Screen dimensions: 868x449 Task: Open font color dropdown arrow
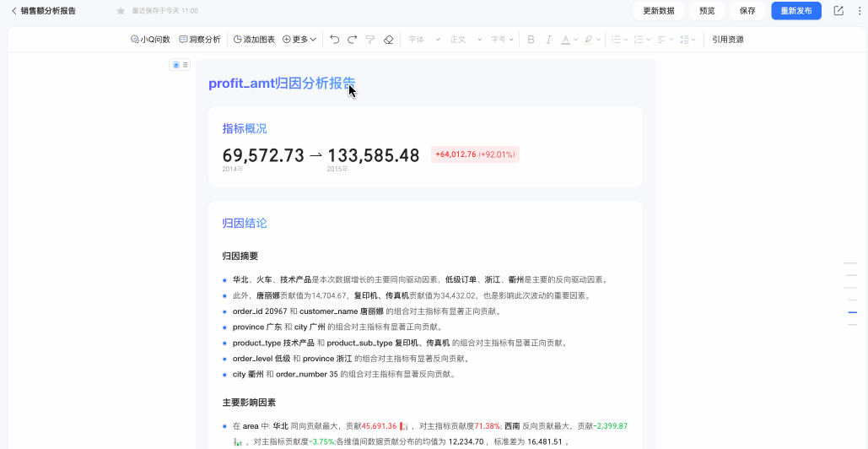click(x=575, y=40)
